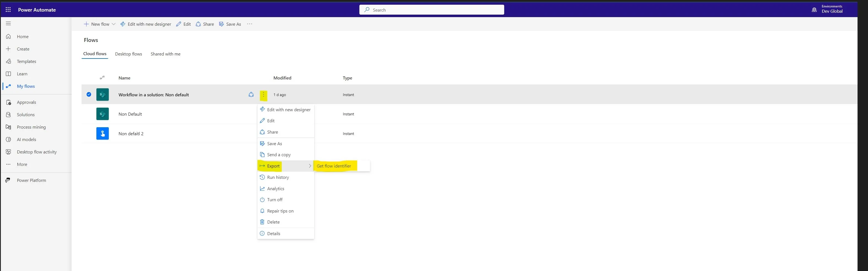
Task: Deselect the checked Workflow in a solution row
Action: (x=89, y=94)
